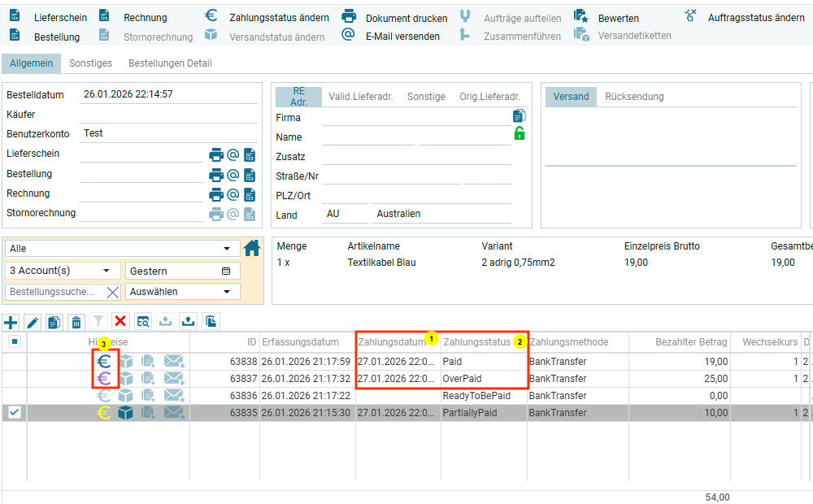Tick the row checkbox for order 63838
The height and width of the screenshot is (504, 813).
click(x=14, y=362)
